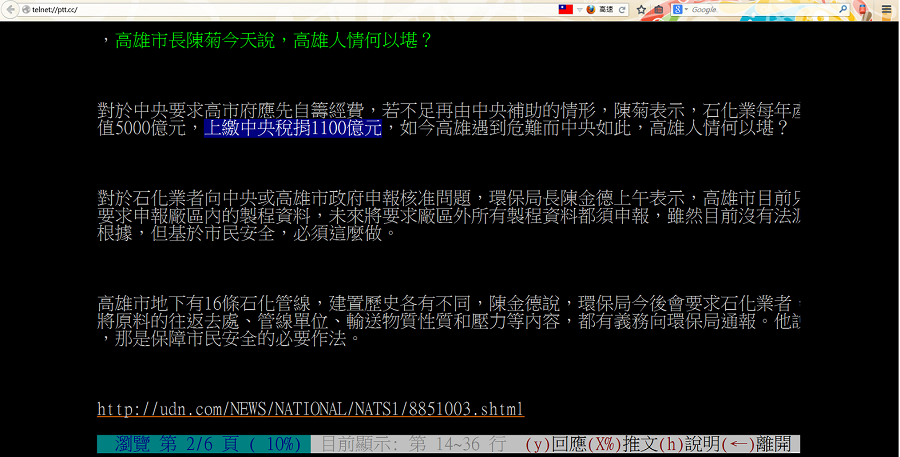900x457 pixels.
Task: Click the line starting 要求申報廠區內的製程資料
Action: tap(448, 216)
